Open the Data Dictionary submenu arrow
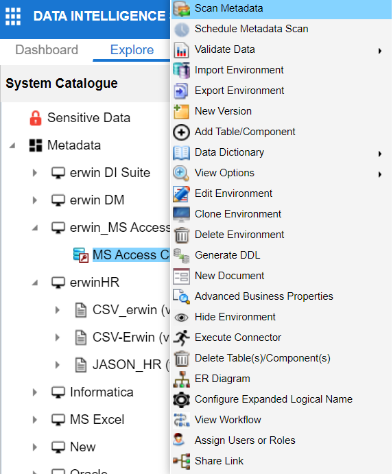Image resolution: width=392 pixels, height=474 pixels. pos(380,154)
